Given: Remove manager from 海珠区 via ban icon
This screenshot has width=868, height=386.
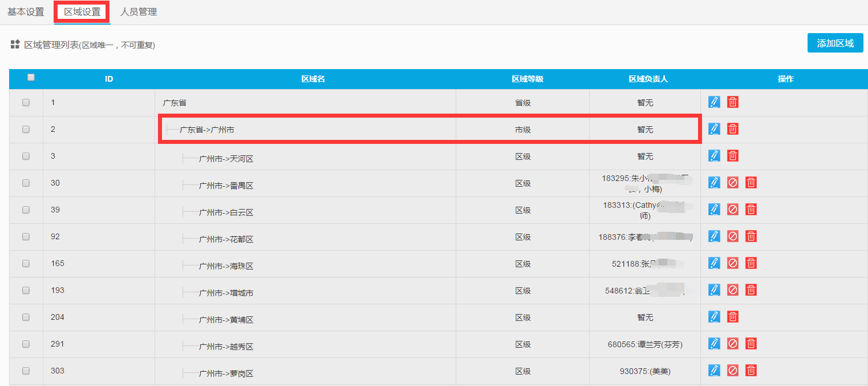Looking at the screenshot, I should coord(733,263).
